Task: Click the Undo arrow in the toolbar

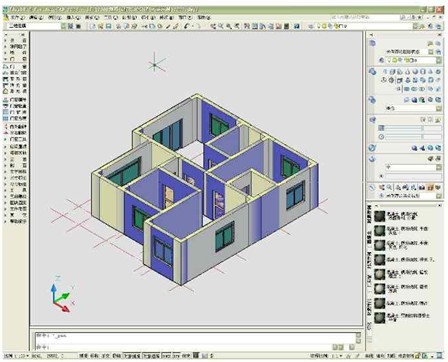Action: (x=187, y=26)
